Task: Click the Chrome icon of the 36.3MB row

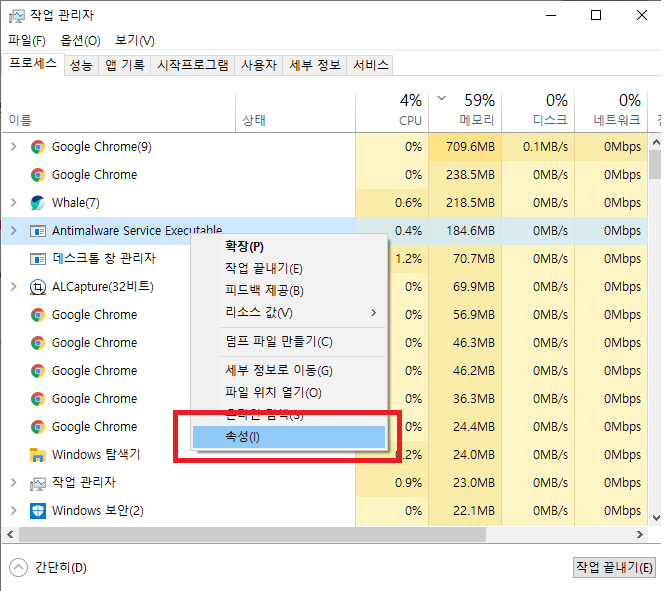Action: tap(38, 399)
